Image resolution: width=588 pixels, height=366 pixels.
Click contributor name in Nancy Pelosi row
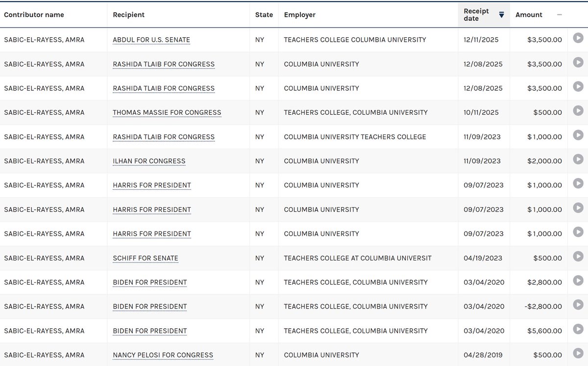tap(44, 355)
